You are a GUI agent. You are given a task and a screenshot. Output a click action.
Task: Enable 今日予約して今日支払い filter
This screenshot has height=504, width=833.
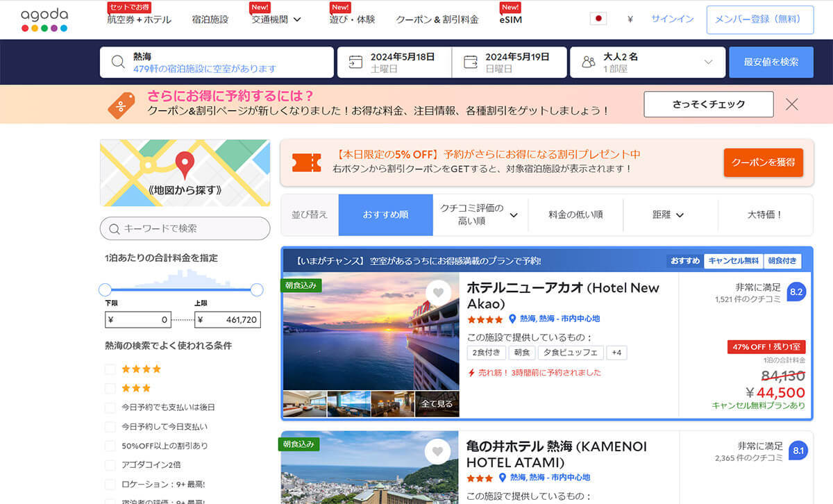(110, 426)
